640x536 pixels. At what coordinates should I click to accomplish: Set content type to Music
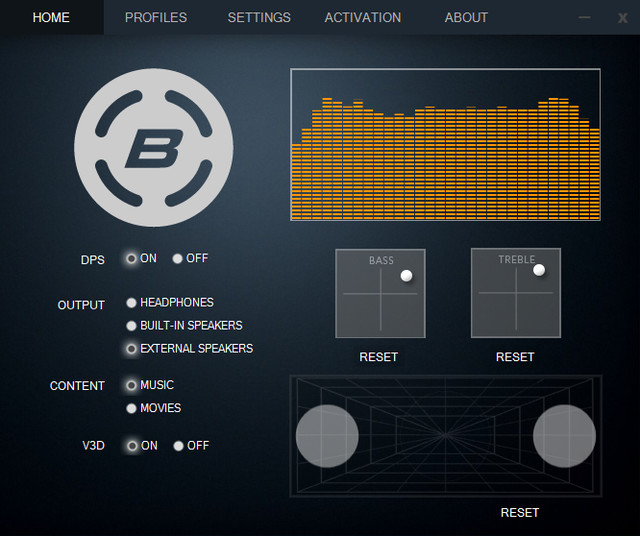(x=132, y=385)
